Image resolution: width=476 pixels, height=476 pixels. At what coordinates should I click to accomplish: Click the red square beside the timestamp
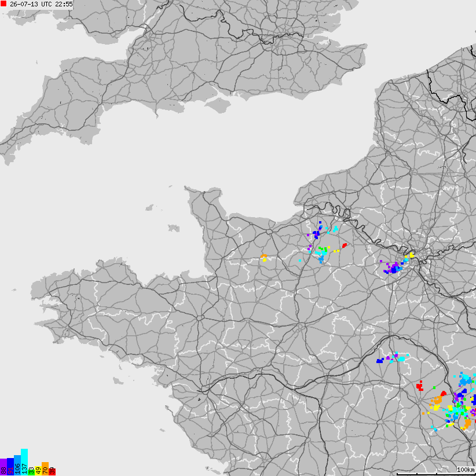[x=3, y=4]
